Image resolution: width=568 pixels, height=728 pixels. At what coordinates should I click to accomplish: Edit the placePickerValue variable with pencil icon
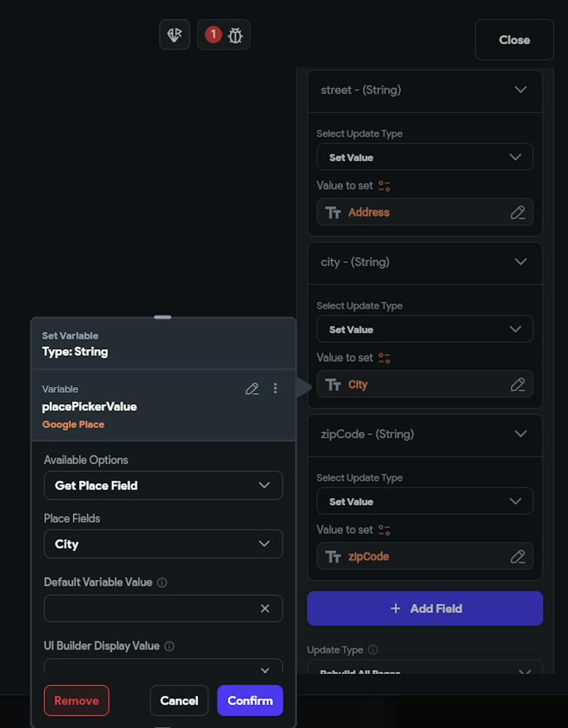pos(252,388)
